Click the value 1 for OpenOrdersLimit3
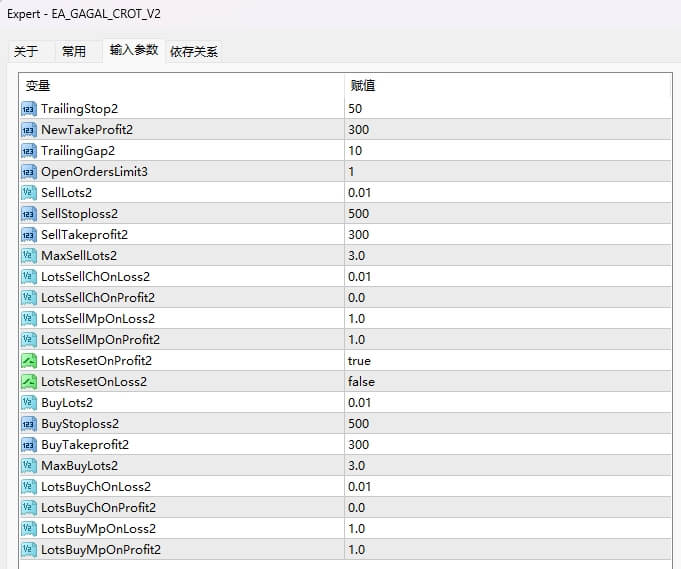This screenshot has width=681, height=569. [x=351, y=172]
